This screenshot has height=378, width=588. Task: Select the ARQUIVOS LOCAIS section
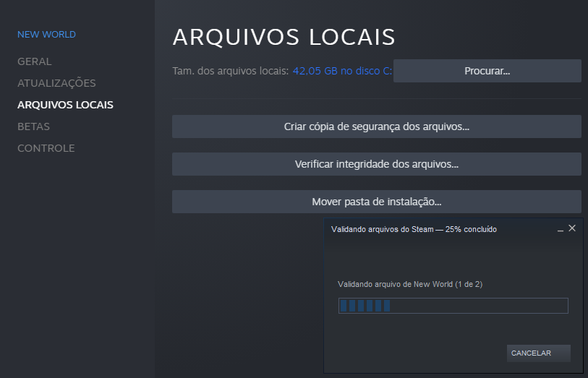pos(65,105)
